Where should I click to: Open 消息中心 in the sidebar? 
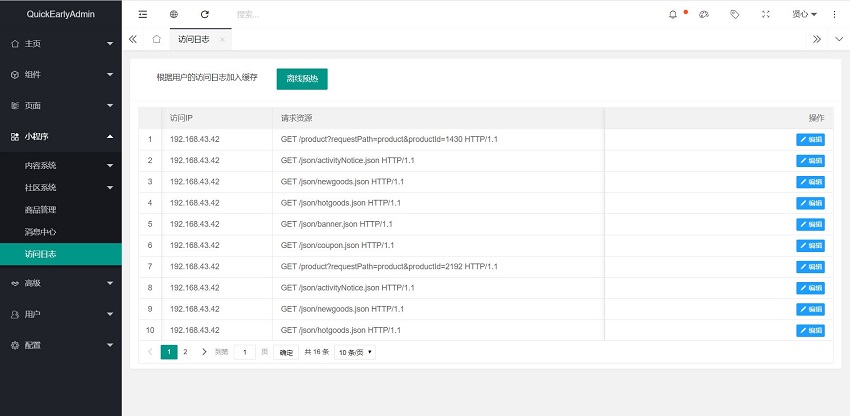coord(61,232)
